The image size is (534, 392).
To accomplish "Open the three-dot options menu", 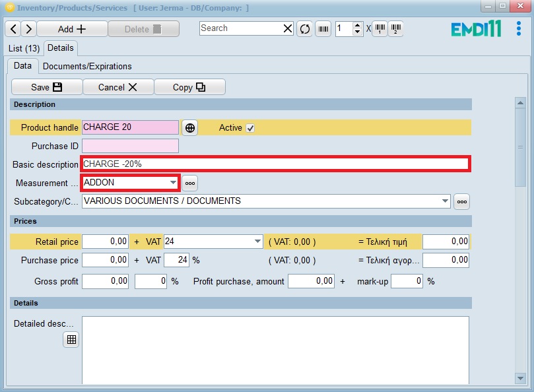I will pos(519,29).
